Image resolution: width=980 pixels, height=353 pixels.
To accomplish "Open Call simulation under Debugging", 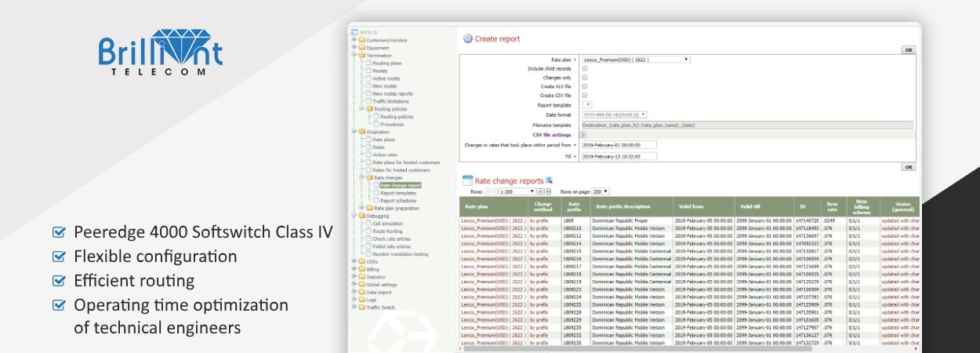I will click(x=387, y=224).
